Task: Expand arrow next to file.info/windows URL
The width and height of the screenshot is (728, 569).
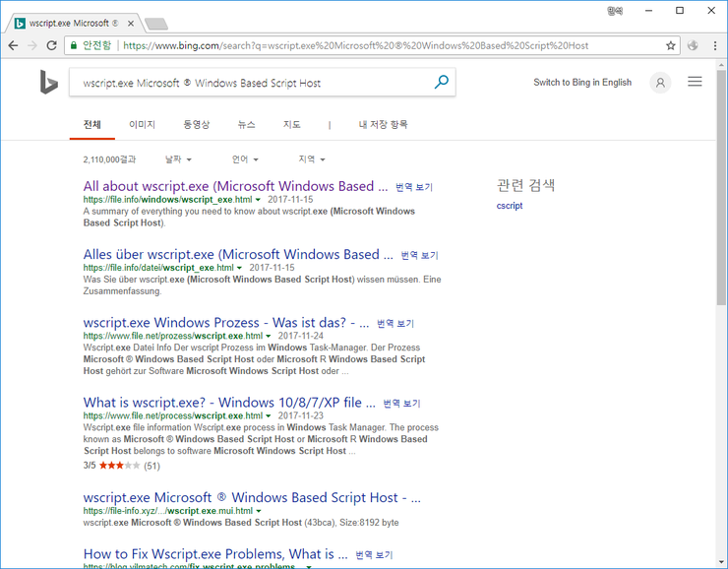Action: tap(258, 200)
